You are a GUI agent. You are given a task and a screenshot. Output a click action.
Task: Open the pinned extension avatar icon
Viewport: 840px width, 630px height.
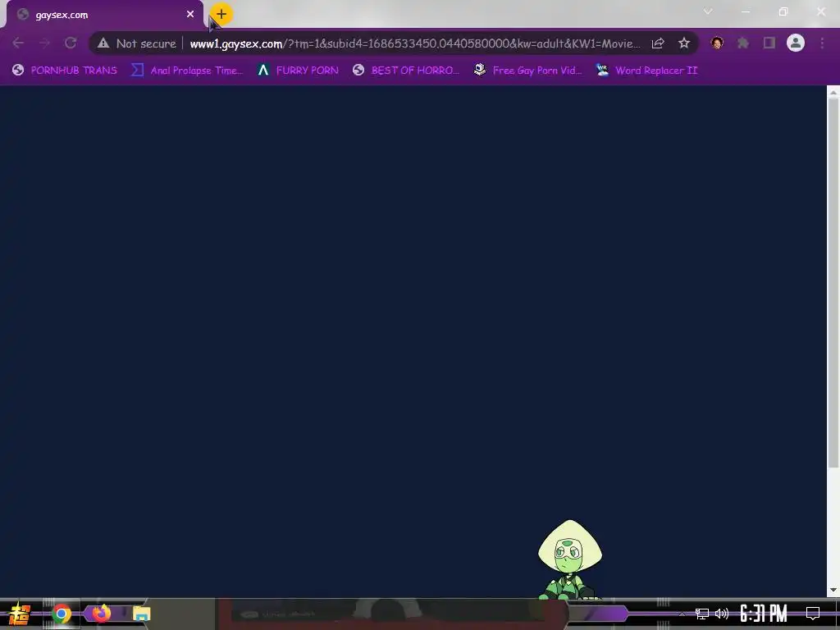point(717,43)
